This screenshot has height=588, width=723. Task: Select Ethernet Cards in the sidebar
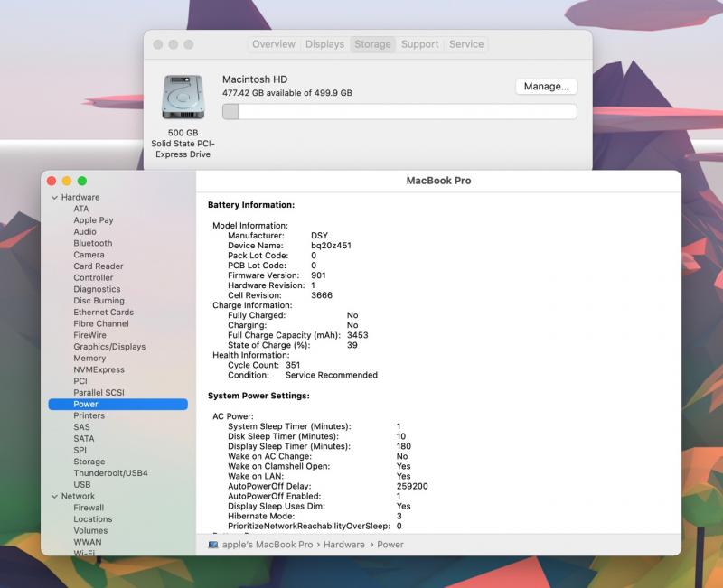coord(104,313)
